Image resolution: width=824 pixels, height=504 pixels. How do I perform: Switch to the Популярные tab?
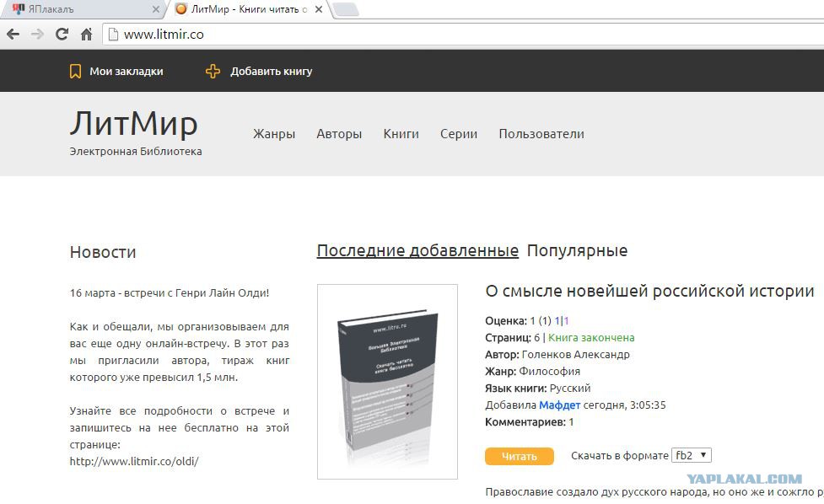point(577,251)
